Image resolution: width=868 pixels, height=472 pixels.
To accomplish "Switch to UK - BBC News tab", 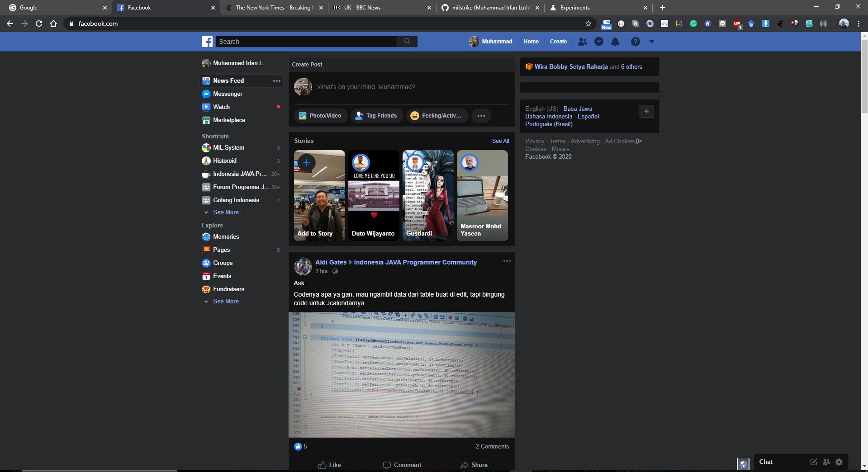I will point(382,8).
